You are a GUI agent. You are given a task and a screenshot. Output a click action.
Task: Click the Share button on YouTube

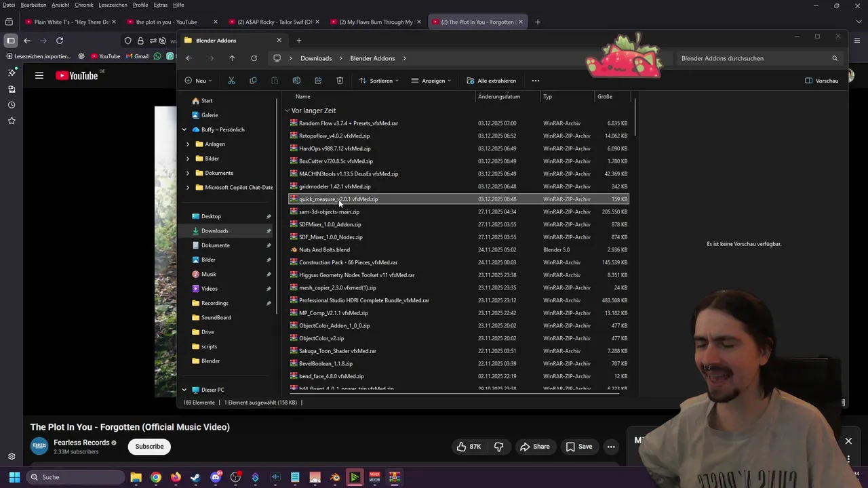click(534, 447)
